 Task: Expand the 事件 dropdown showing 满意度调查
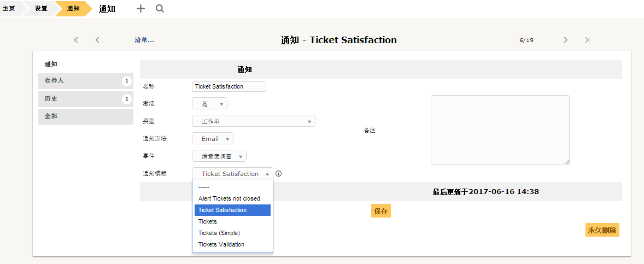pyautogui.click(x=219, y=156)
